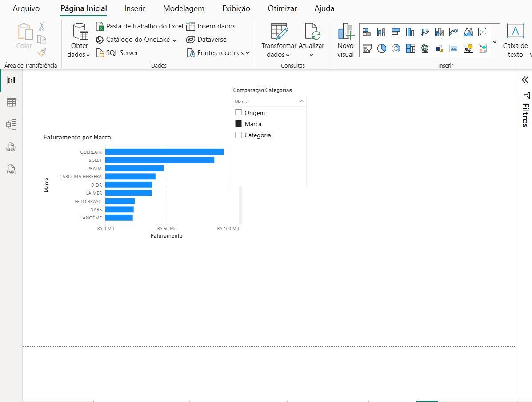Click the SQL Server button
The width and height of the screenshot is (532, 402).
click(117, 53)
